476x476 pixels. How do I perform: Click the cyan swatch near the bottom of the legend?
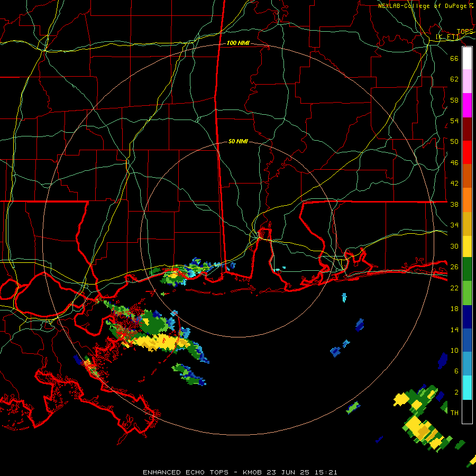click(467, 388)
